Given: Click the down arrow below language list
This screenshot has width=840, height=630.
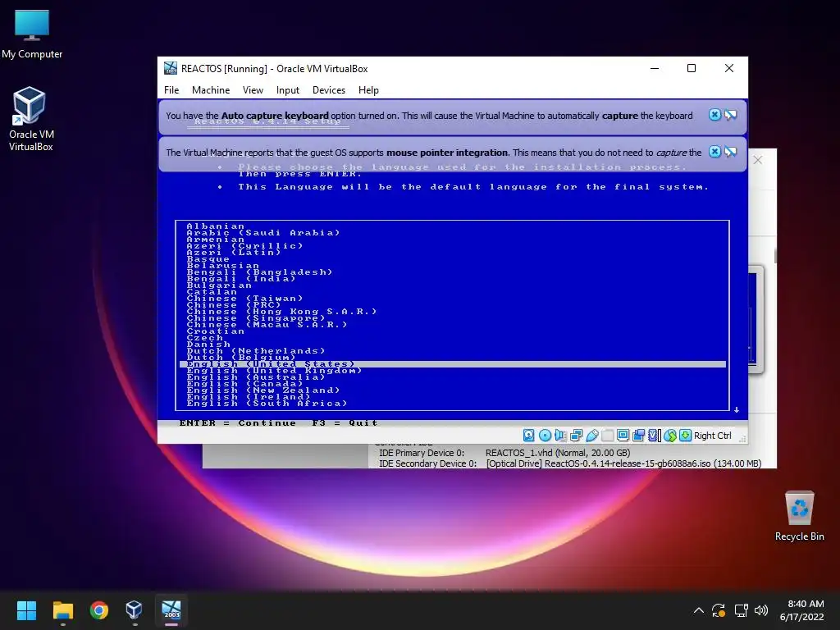Looking at the screenshot, I should coord(737,410).
